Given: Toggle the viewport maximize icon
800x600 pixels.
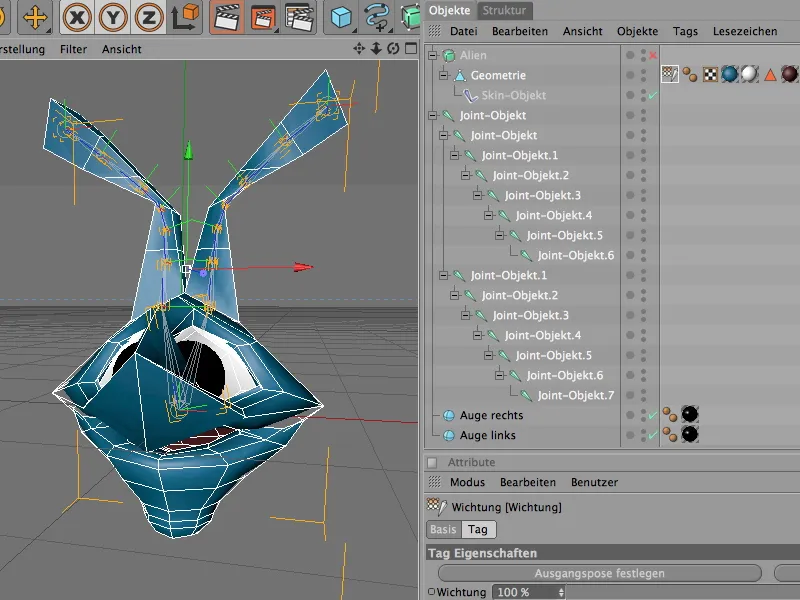Looking at the screenshot, I should pos(411,48).
